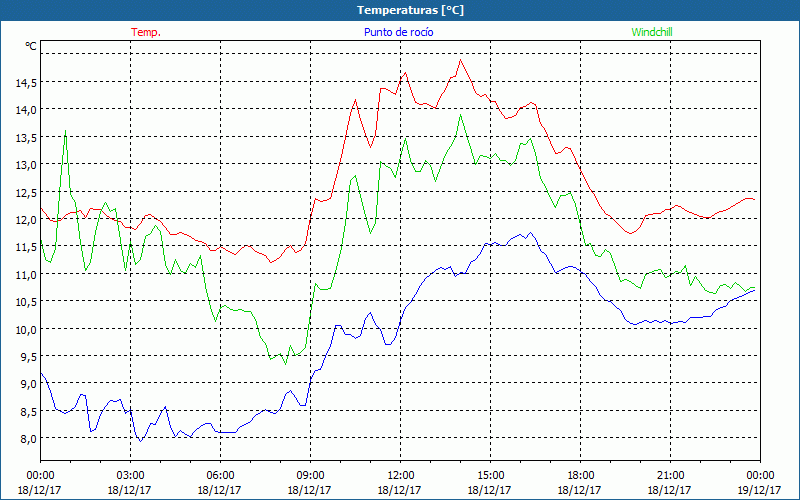
Task: Click the blue dew point minimum near 03:20
Action: pos(141,441)
